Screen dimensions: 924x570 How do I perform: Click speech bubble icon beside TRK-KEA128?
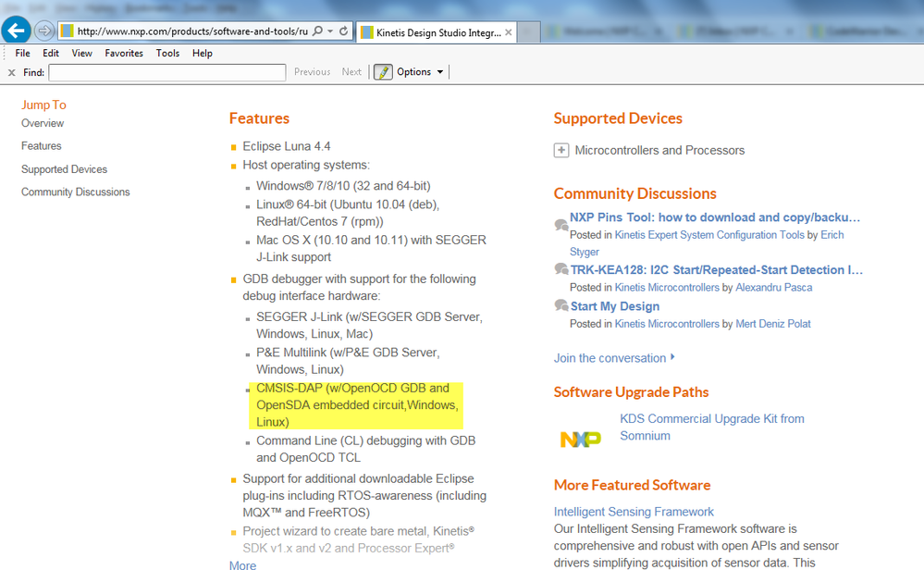click(x=561, y=269)
